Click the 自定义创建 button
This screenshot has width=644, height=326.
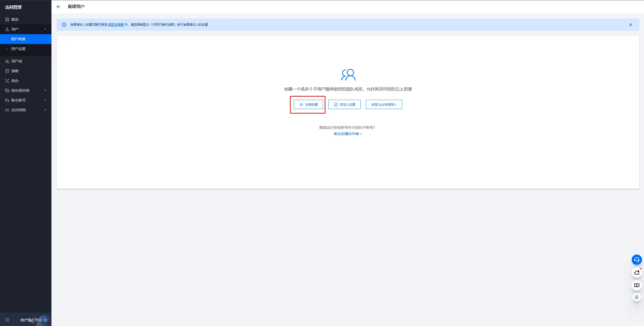coord(344,104)
